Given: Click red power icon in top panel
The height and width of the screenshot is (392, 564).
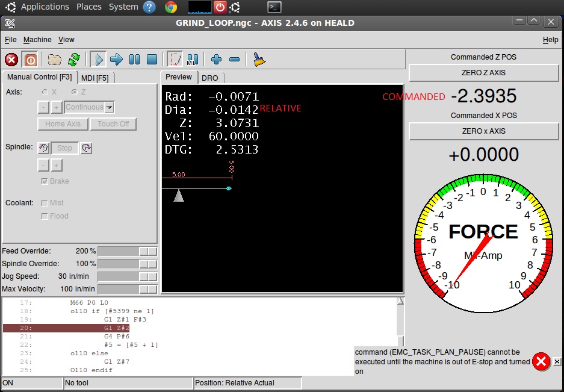Looking at the screenshot, I should coord(220,7).
